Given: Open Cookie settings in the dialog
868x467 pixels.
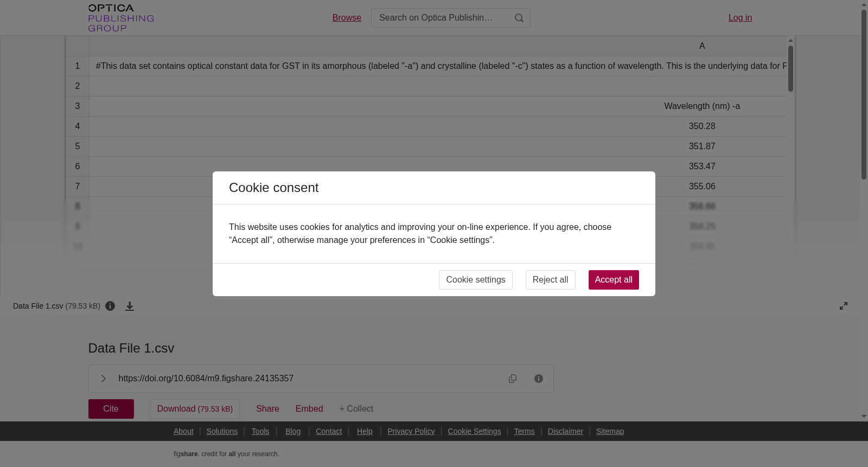Looking at the screenshot, I should click(x=476, y=280).
